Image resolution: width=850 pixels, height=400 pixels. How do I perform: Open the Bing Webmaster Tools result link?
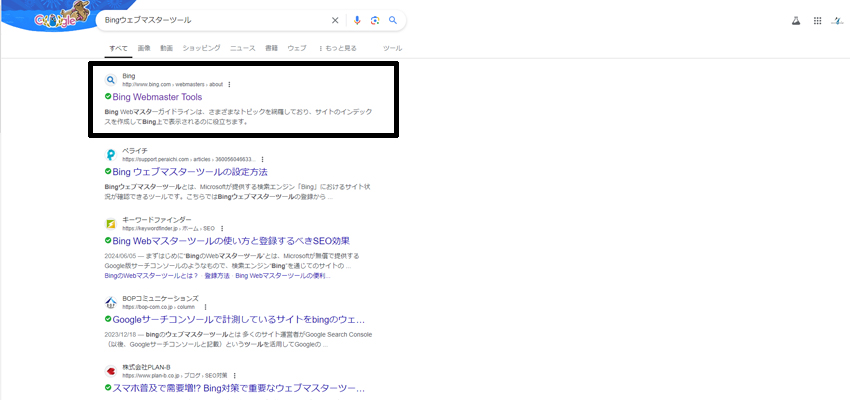pos(157,97)
